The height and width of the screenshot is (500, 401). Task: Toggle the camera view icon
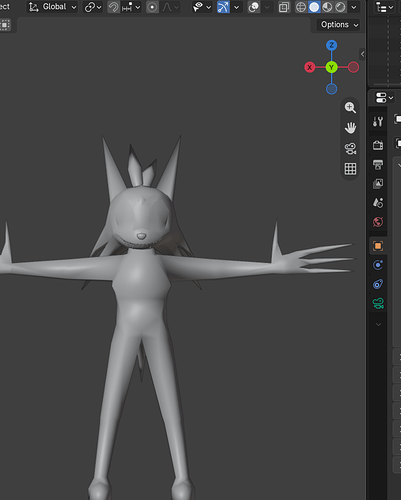(350, 148)
